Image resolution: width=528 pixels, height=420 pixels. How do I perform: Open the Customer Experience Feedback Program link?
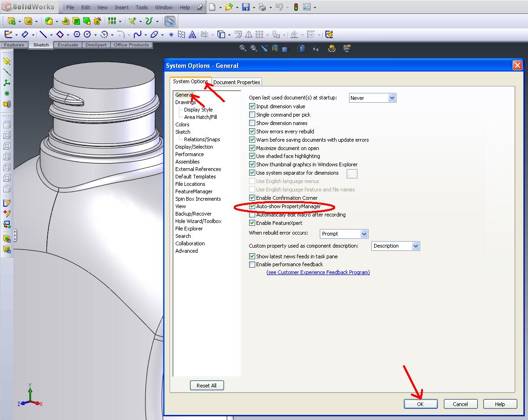tap(318, 272)
